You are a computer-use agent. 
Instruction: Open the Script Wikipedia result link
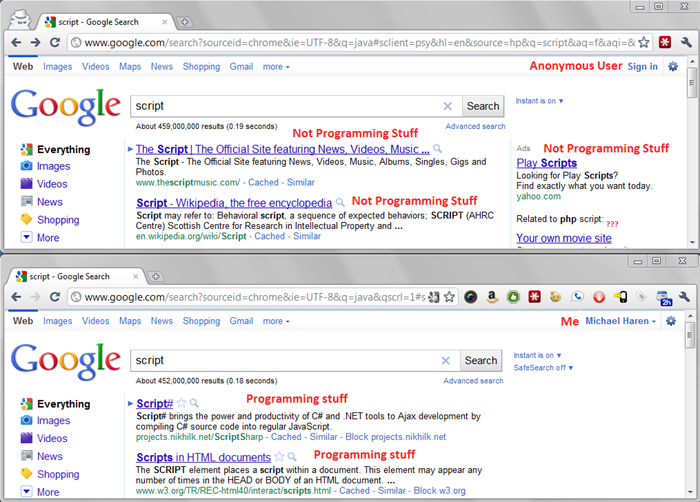click(x=234, y=203)
